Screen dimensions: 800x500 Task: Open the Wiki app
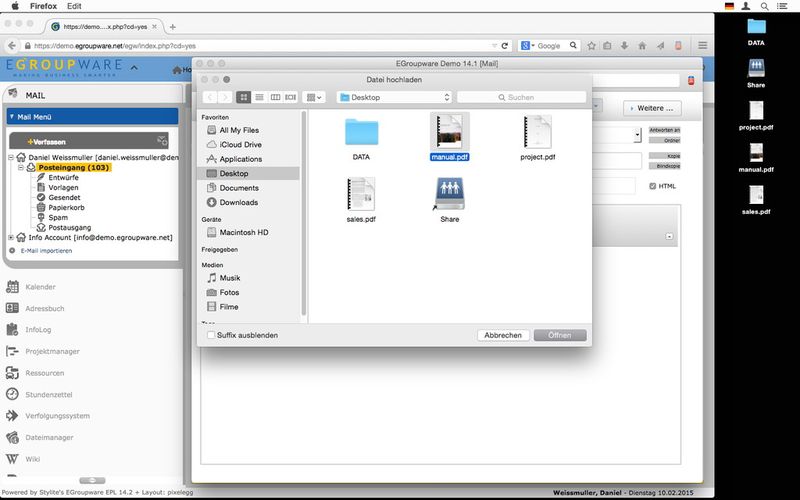pos(33,459)
